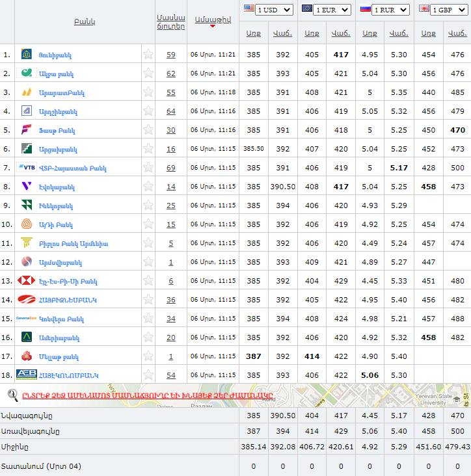
Task: Click the Converse Bank logo
Action: pos(27,318)
